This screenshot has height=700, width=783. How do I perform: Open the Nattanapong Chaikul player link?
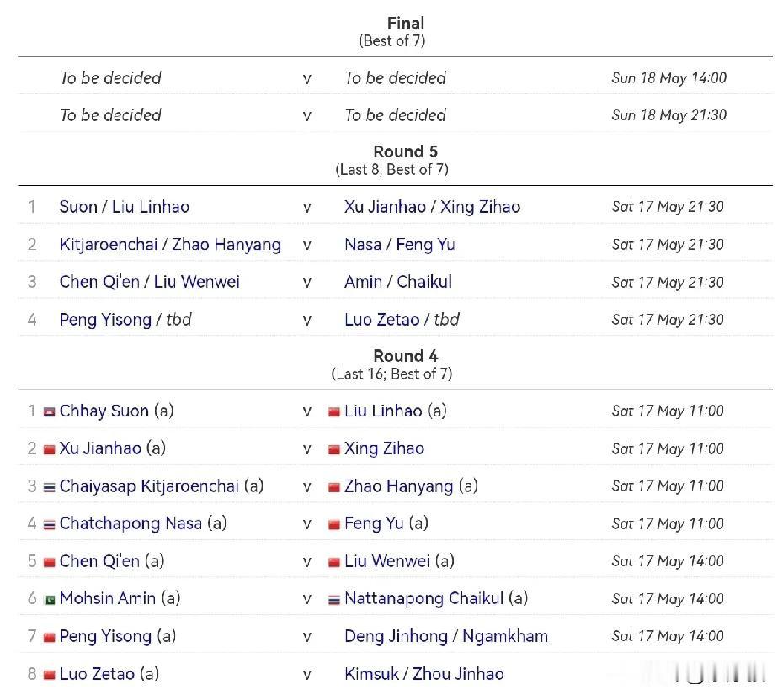[423, 598]
